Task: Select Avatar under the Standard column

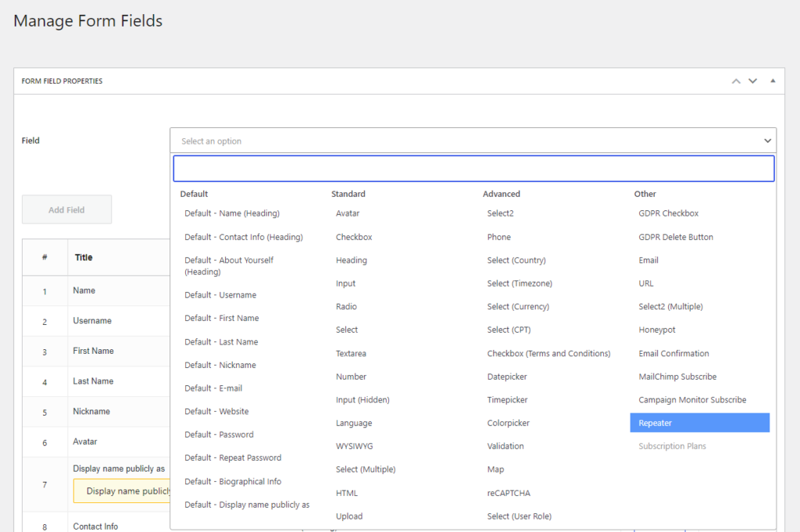Action: point(346,212)
